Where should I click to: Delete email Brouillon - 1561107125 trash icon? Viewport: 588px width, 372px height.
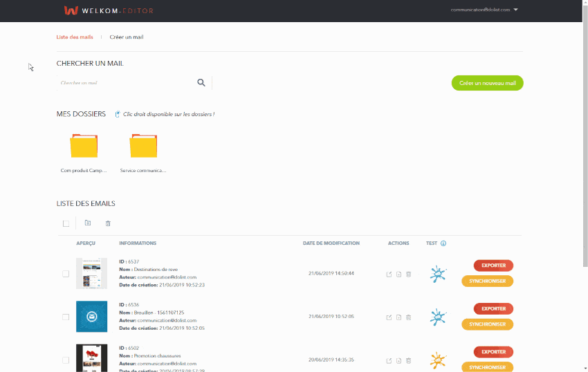pyautogui.click(x=408, y=317)
